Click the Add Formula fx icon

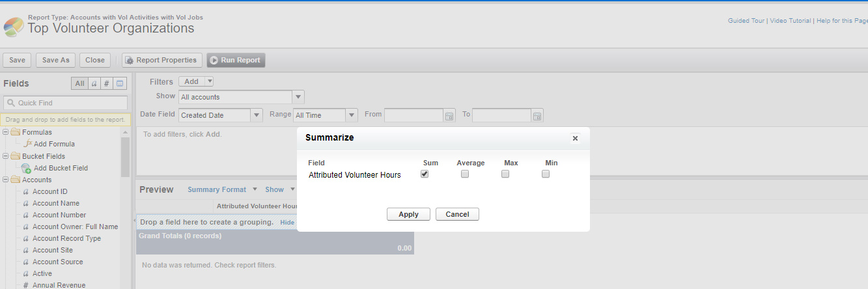point(27,144)
